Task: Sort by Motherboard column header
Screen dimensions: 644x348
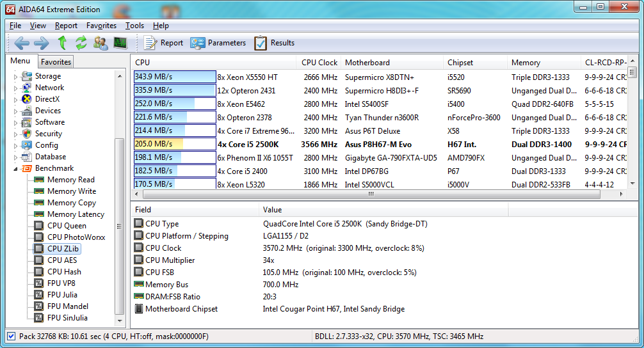Action: (x=392, y=63)
